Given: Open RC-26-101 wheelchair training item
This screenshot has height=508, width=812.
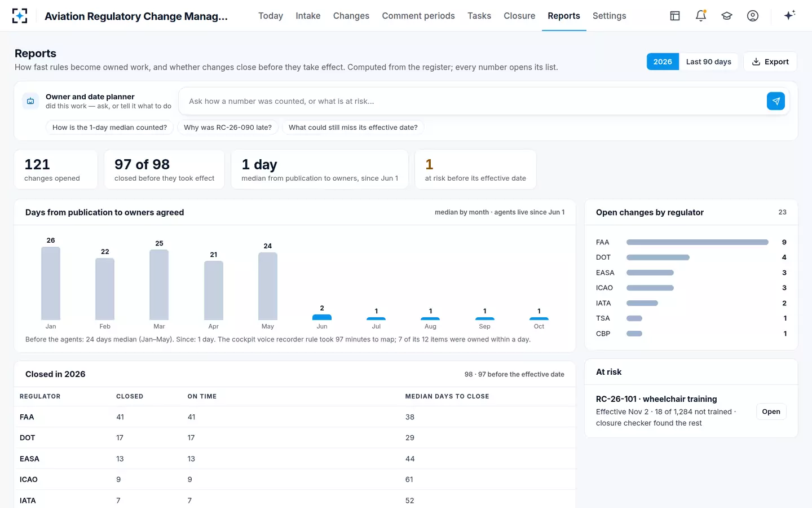Looking at the screenshot, I should click(771, 411).
